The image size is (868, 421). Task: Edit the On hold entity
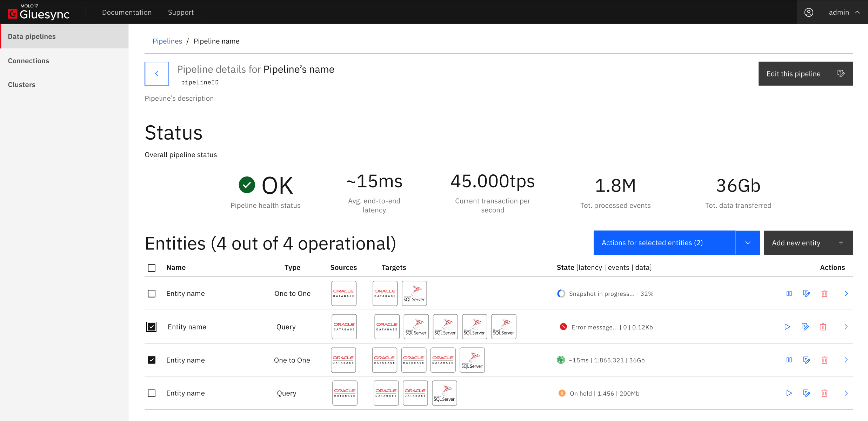807,393
